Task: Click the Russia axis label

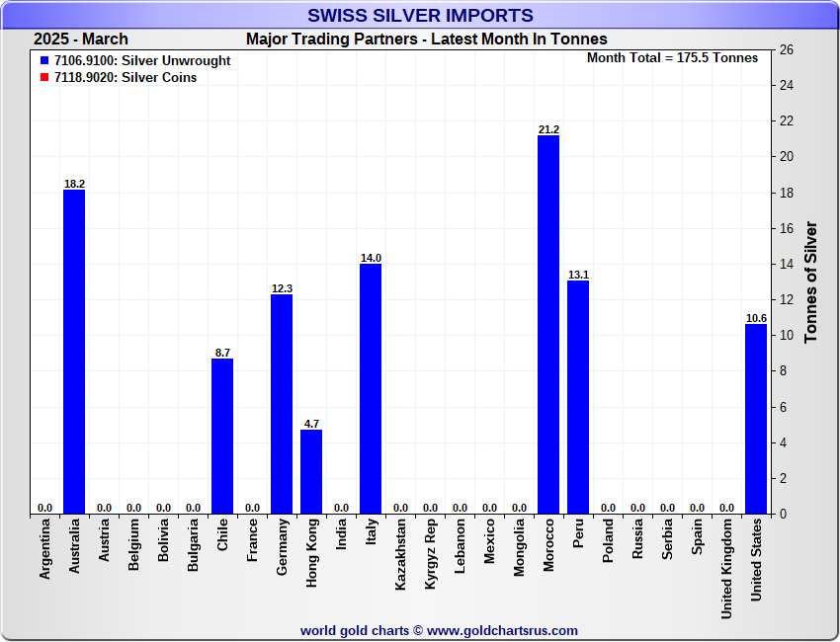Action: click(637, 538)
